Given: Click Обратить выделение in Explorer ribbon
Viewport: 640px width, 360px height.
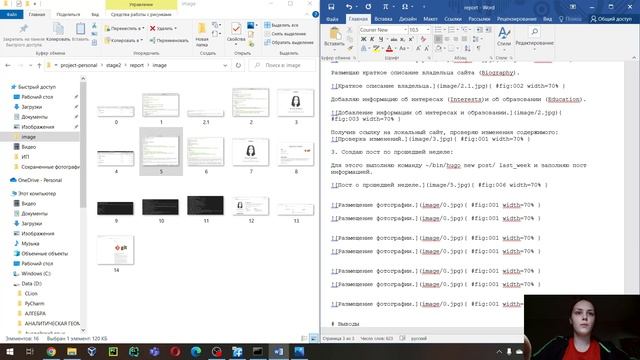Looking at the screenshot, I should click(289, 42).
